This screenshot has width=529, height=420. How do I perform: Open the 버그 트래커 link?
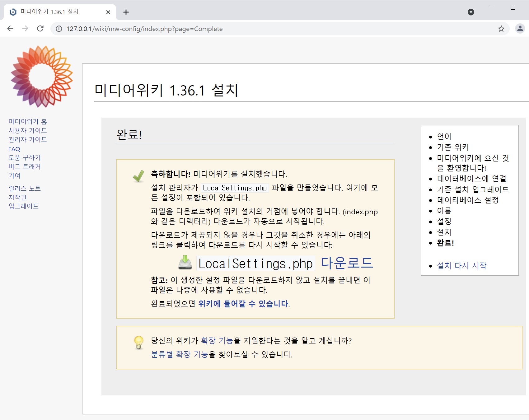coord(25,166)
